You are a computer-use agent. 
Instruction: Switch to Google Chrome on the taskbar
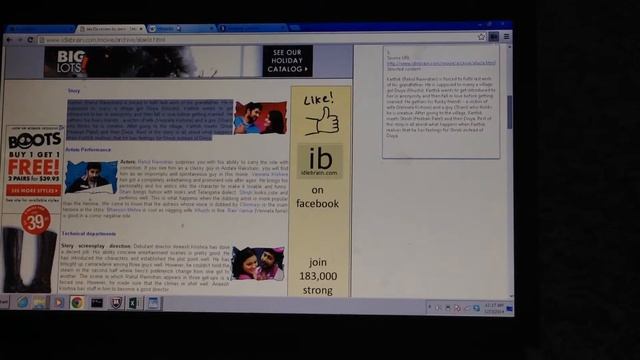pyautogui.click(x=77, y=303)
